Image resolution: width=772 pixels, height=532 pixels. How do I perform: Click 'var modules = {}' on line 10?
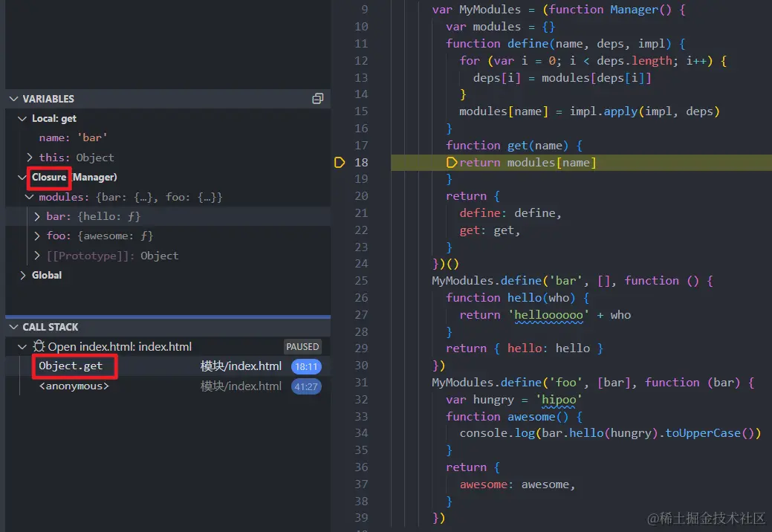coord(500,27)
